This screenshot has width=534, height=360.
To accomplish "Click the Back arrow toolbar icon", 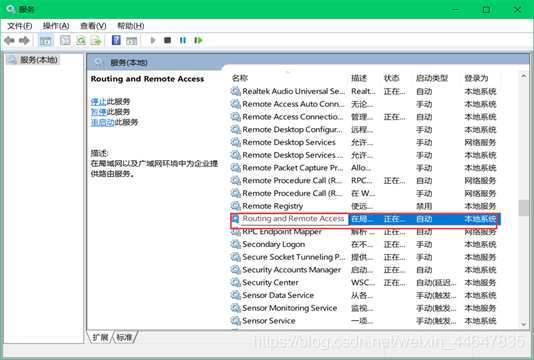I will point(9,41).
